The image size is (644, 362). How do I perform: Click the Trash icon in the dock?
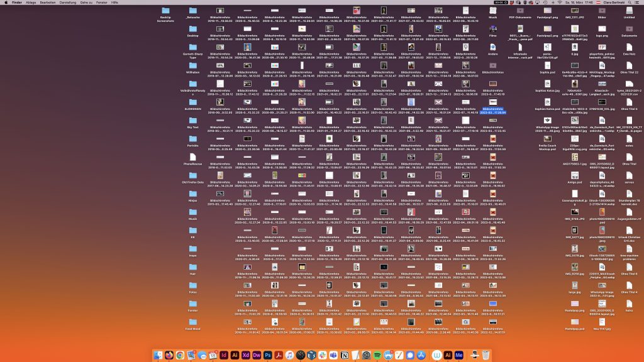point(486,355)
